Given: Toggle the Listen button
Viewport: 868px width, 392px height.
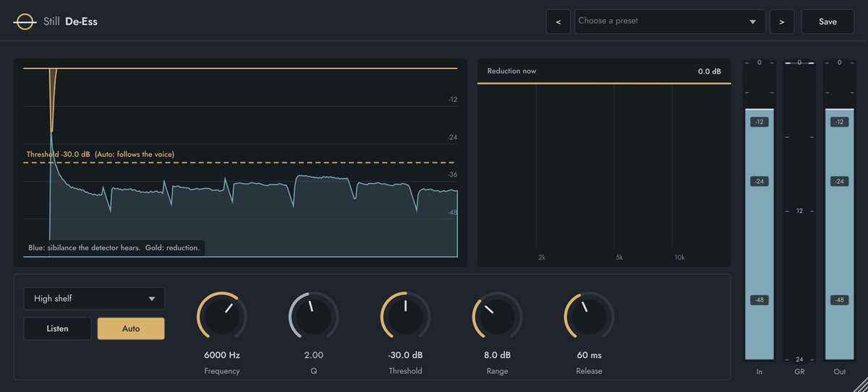Looking at the screenshot, I should [x=58, y=328].
